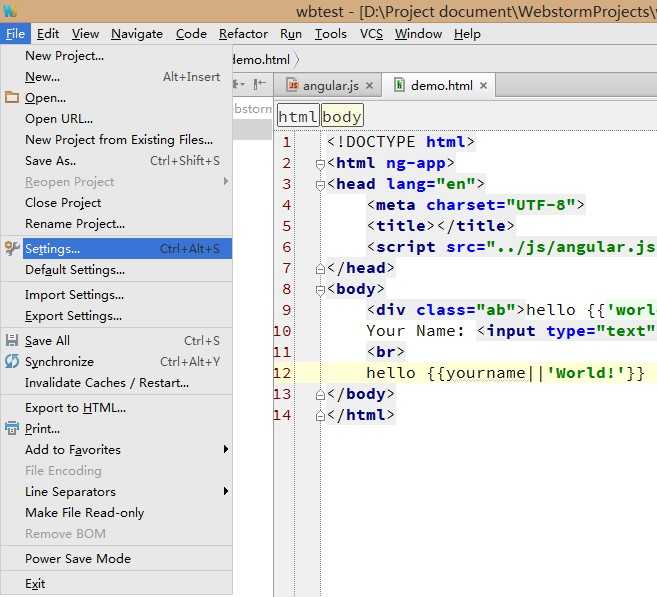Choose Export to HTML... menu item

[116, 408]
